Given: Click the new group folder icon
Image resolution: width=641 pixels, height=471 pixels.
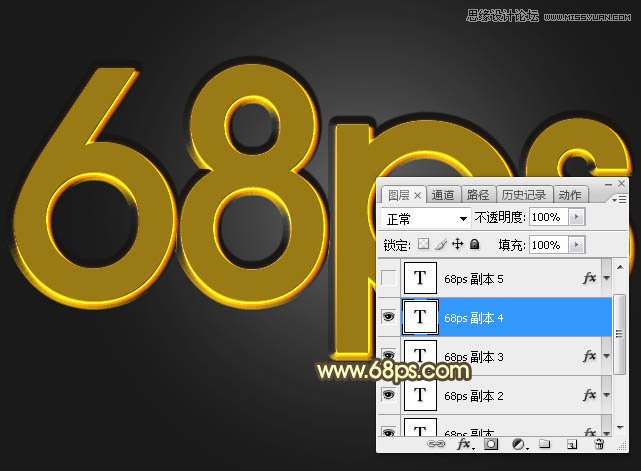Looking at the screenshot, I should [545, 444].
